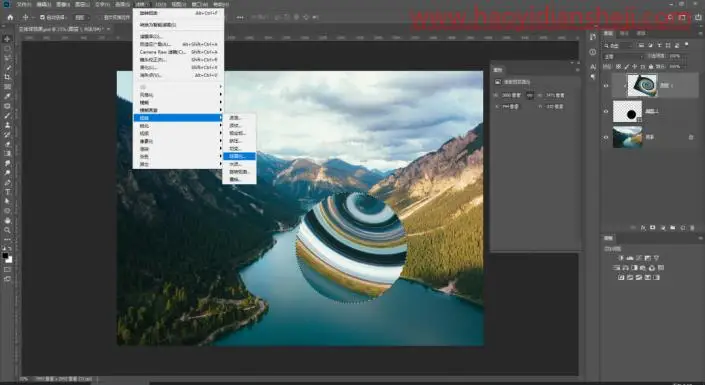
Task: Toggle lock image pixels brush icon
Action: pyautogui.click(x=627, y=67)
